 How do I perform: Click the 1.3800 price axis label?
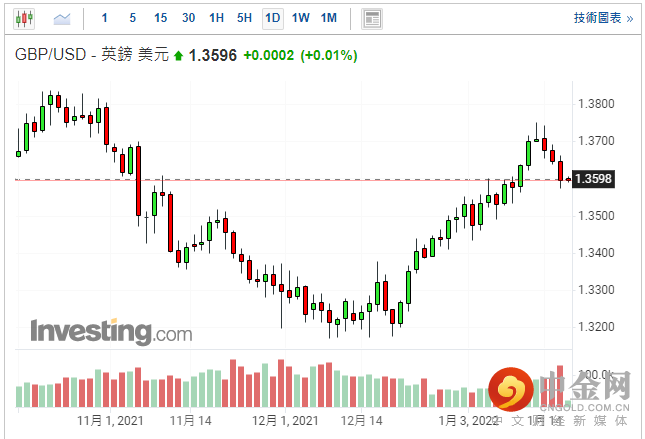click(595, 103)
